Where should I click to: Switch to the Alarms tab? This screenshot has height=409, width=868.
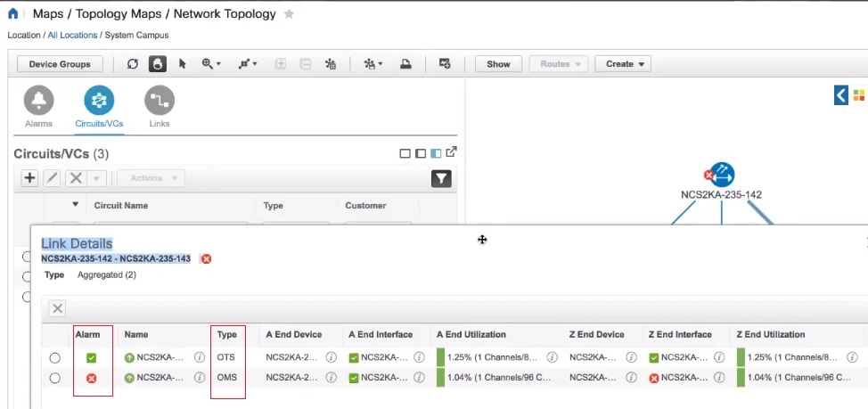coord(38,107)
